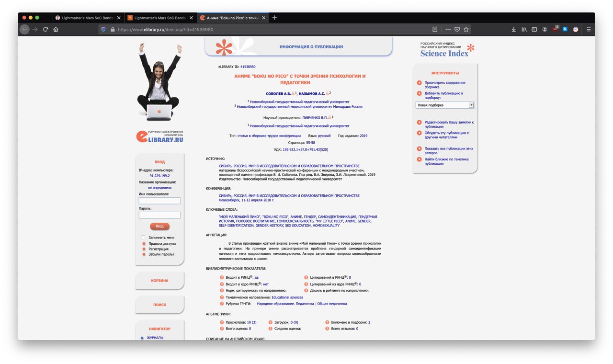Open author link 'НАЗЫМОВ А.С.'
613x364 pixels.
[311, 94]
